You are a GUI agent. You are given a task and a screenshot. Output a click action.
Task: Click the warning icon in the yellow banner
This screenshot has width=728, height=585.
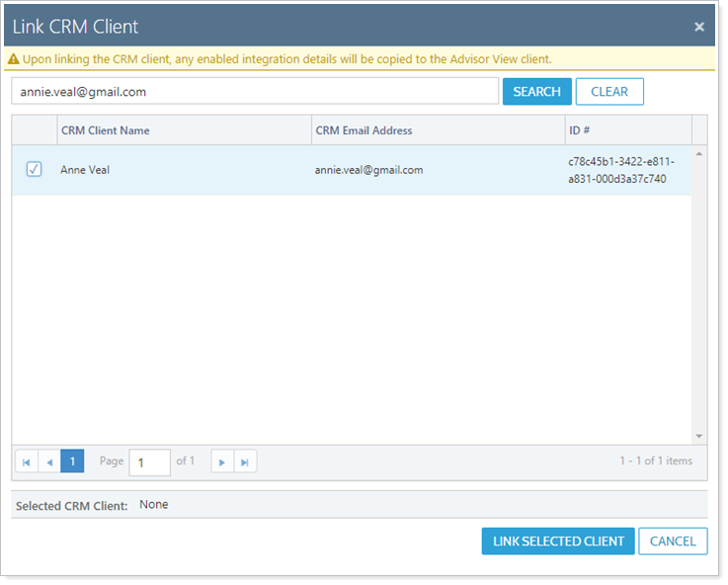point(14,59)
